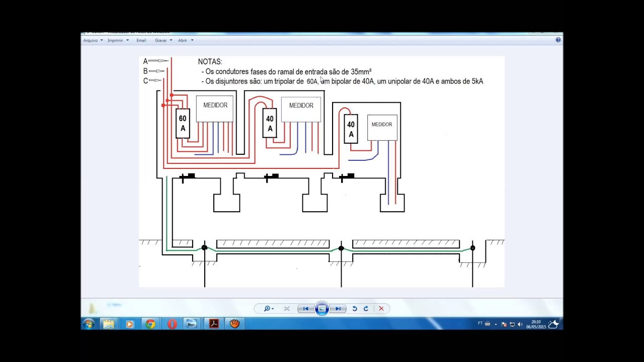Open the Imprimir menu
The image size is (644, 362).
click(115, 40)
